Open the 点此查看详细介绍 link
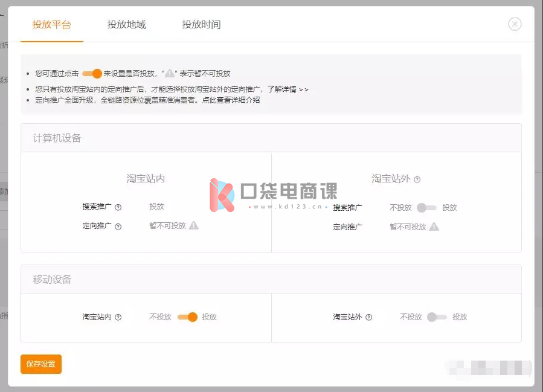Image resolution: width=543 pixels, height=392 pixels. [x=231, y=100]
